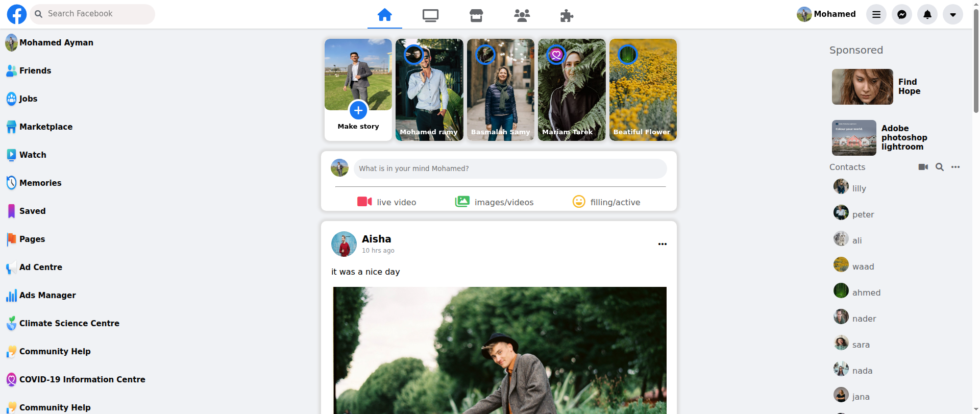Click the search icon in the Contacts header
This screenshot has height=414, width=980.
click(940, 167)
